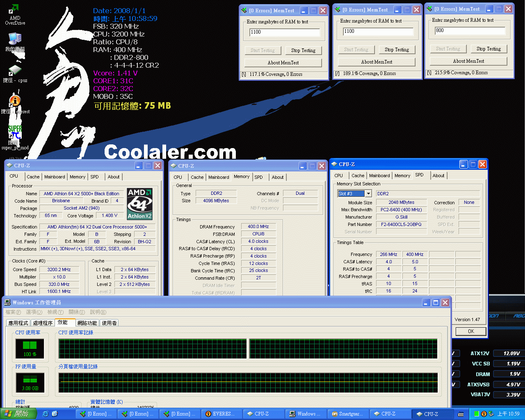Click the orange info system tray icon

(484, 414)
